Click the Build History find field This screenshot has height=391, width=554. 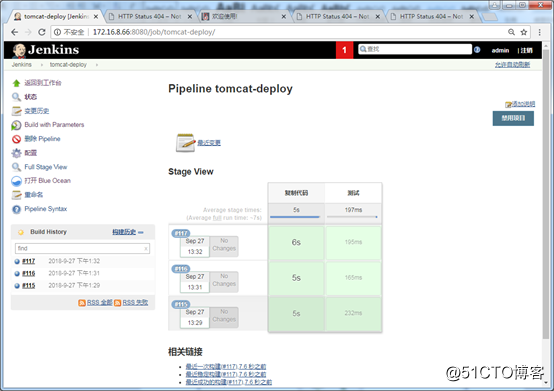click(82, 248)
